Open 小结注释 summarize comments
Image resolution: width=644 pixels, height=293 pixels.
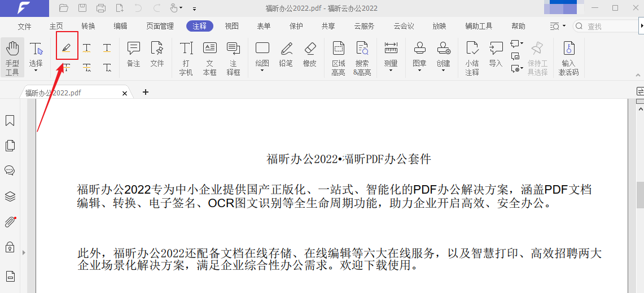coord(472,58)
